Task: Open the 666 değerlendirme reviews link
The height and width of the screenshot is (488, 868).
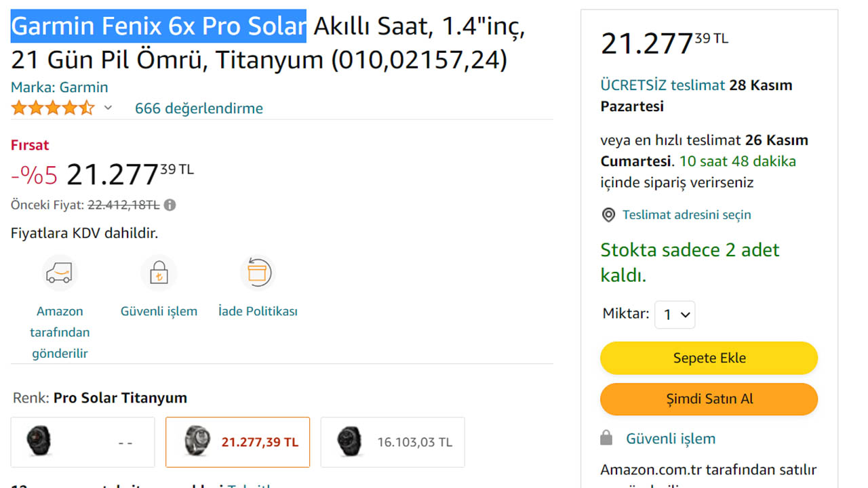Action: pos(199,108)
